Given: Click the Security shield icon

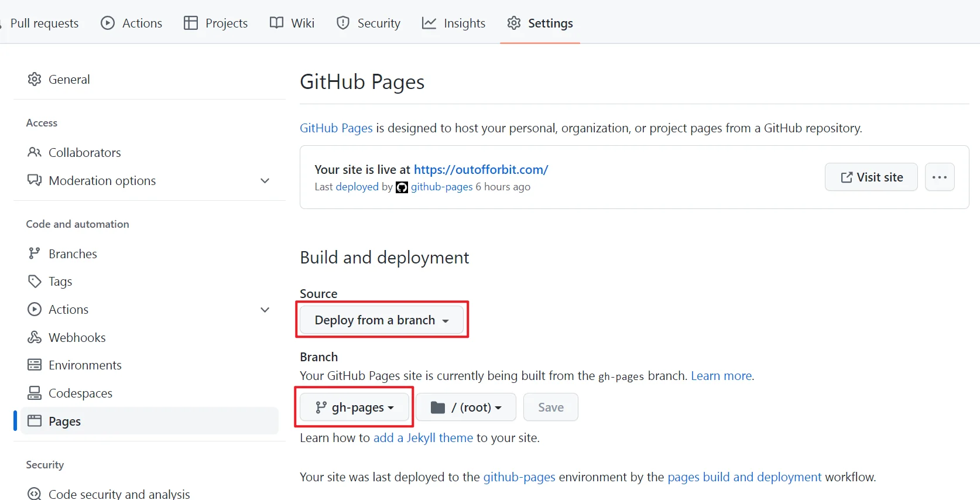Looking at the screenshot, I should click(343, 23).
